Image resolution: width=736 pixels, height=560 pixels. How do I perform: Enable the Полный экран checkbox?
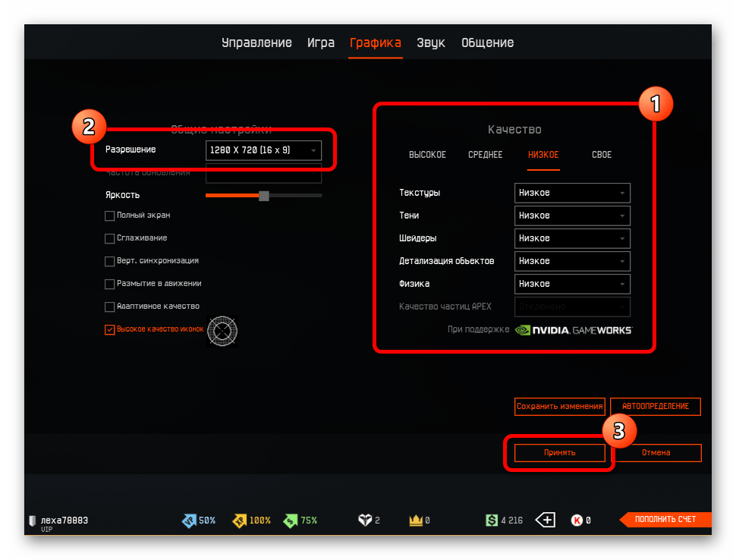point(110,216)
